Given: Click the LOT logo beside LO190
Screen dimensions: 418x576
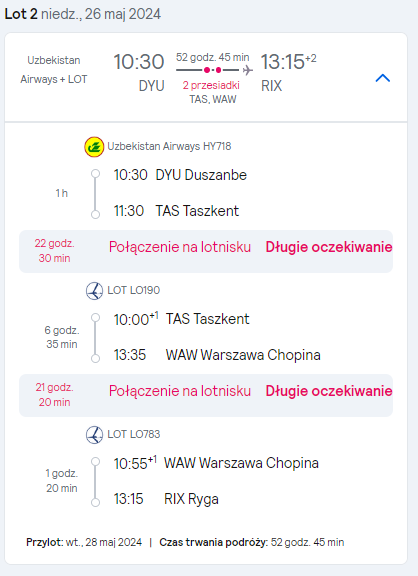Looking at the screenshot, I should [94, 291].
